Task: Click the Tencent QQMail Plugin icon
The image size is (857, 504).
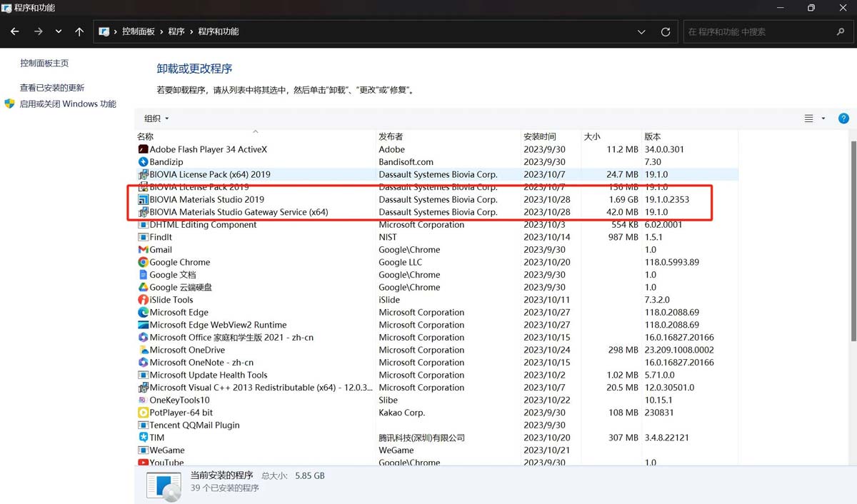Action: click(143, 425)
